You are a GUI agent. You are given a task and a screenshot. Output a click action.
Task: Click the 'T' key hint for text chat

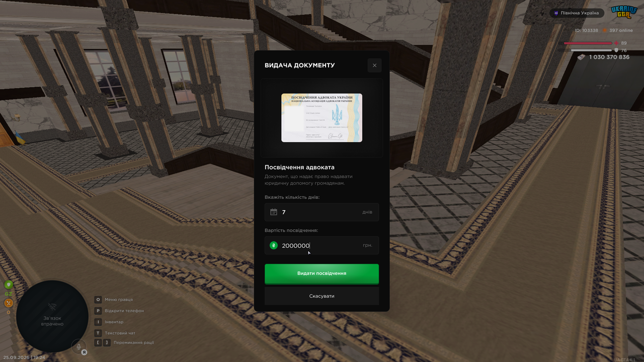point(98,333)
